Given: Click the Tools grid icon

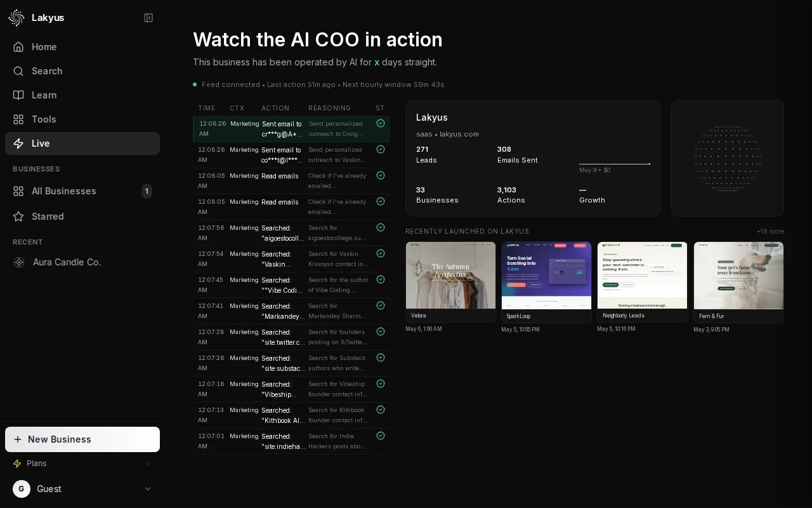Looking at the screenshot, I should click(x=18, y=119).
